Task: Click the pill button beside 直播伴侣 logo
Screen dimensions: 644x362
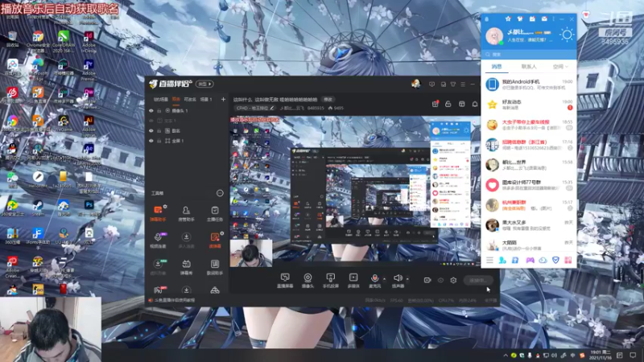Action: (204, 84)
